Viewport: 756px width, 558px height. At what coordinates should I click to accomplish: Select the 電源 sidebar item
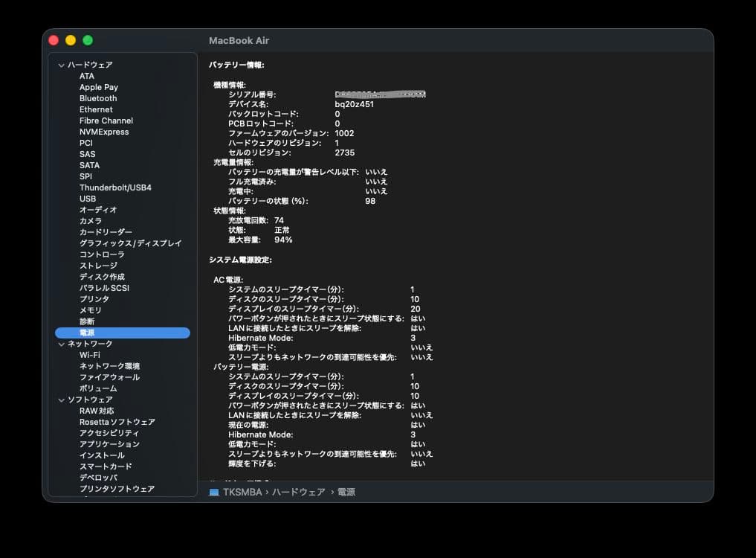pyautogui.click(x=87, y=333)
